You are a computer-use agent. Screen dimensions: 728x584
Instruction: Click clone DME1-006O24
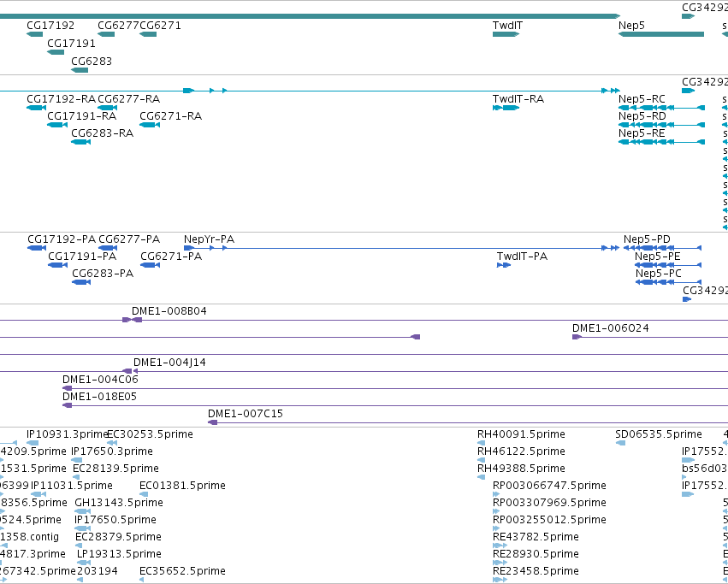coord(611,328)
